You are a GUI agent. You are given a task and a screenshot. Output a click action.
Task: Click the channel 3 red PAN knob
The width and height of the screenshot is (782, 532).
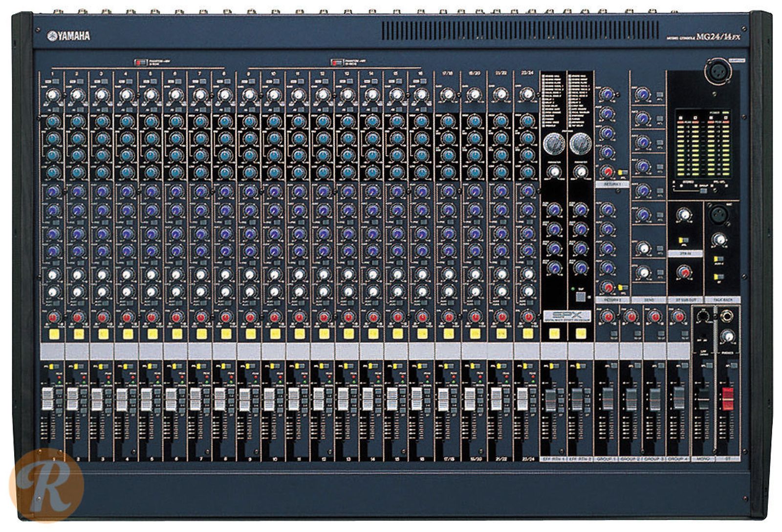102,318
